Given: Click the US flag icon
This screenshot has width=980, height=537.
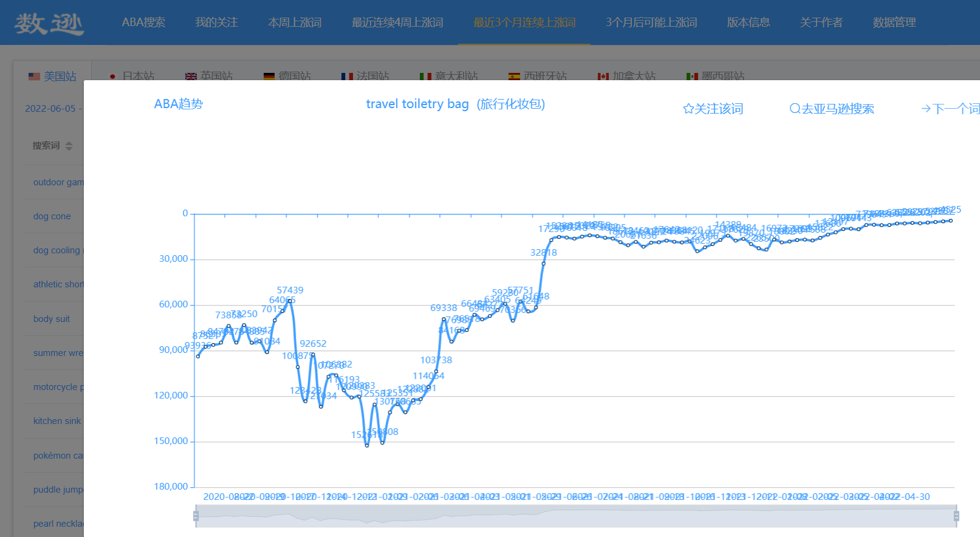Looking at the screenshot, I should (34, 77).
